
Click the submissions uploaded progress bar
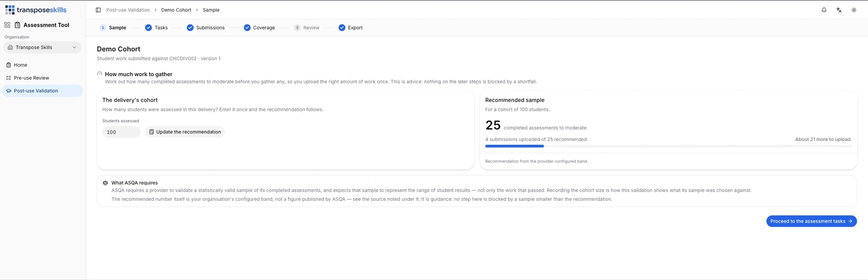tap(668, 146)
